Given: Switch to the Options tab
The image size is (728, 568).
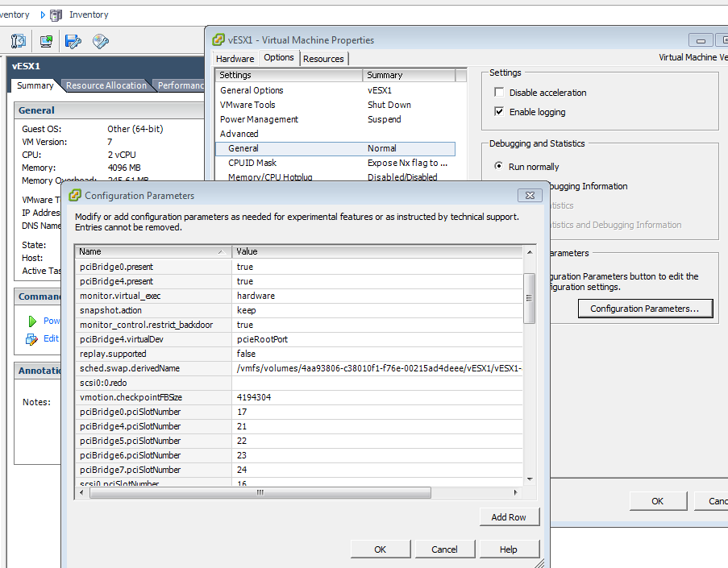Looking at the screenshot, I should tap(279, 57).
